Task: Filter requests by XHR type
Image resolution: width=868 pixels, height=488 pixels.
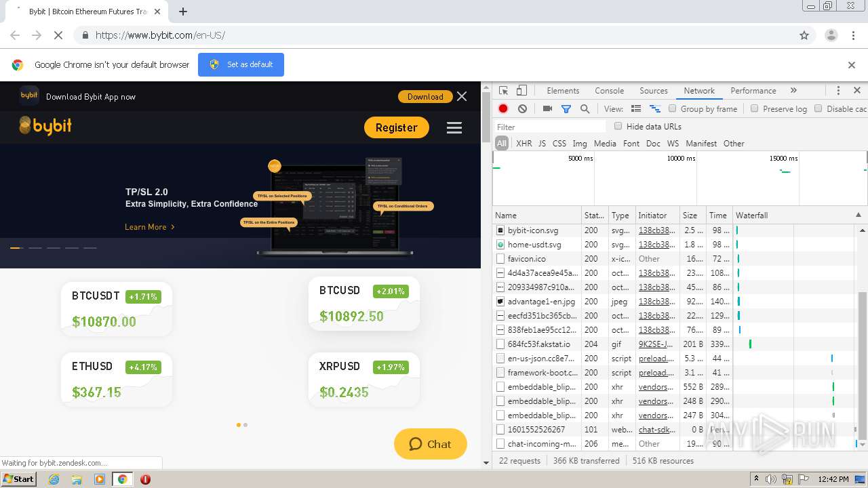Action: [524, 144]
